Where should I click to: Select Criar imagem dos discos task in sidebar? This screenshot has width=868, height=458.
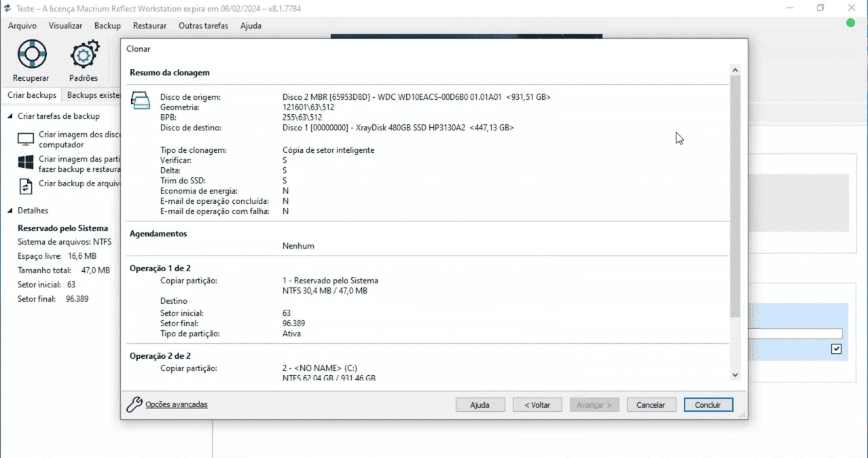click(69, 140)
